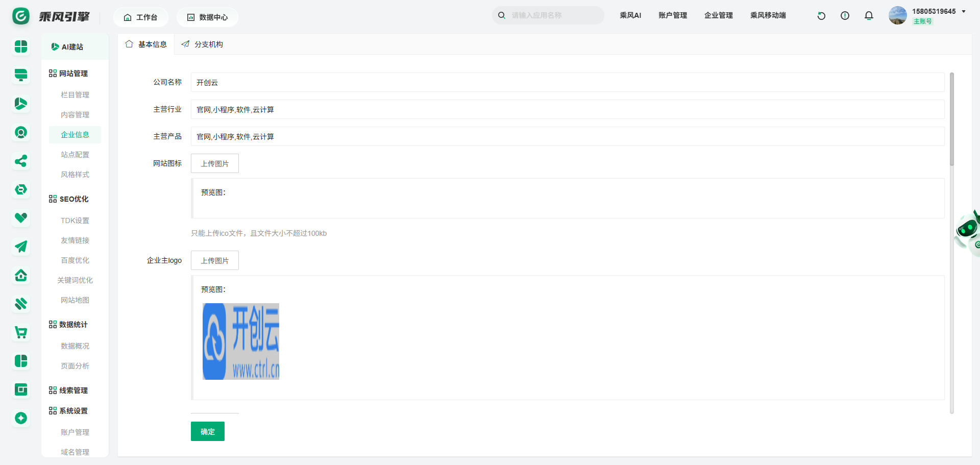
Task: Open the 数据中心 top tab
Action: [207, 17]
